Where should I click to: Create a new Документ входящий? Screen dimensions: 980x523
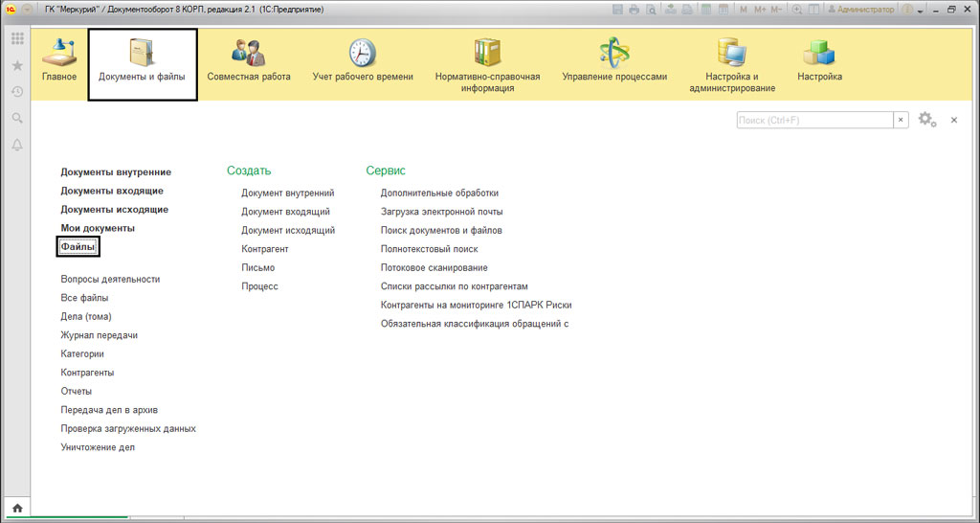coord(285,212)
